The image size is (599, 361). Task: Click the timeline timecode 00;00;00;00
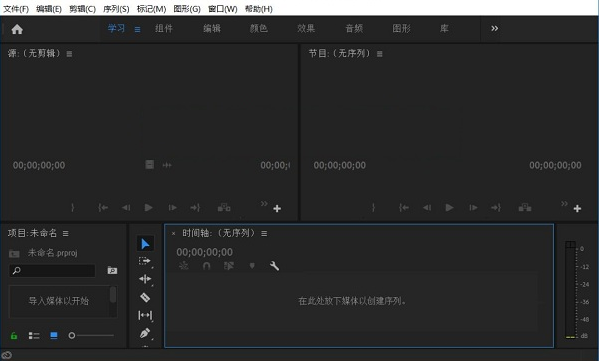coord(204,252)
